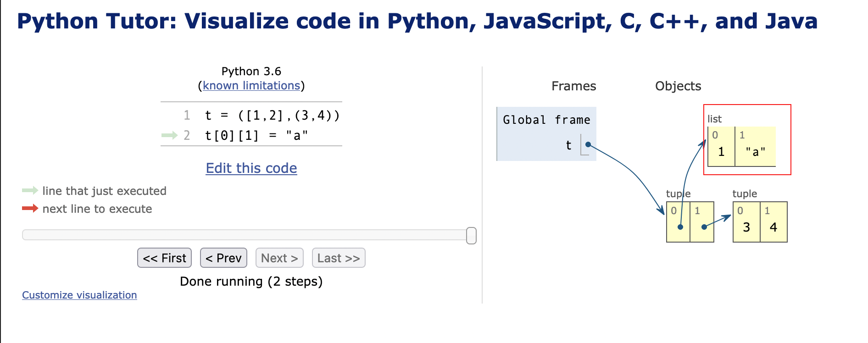Click the second tuple's cell with value 3
This screenshot has width=868, height=343.
click(x=746, y=222)
